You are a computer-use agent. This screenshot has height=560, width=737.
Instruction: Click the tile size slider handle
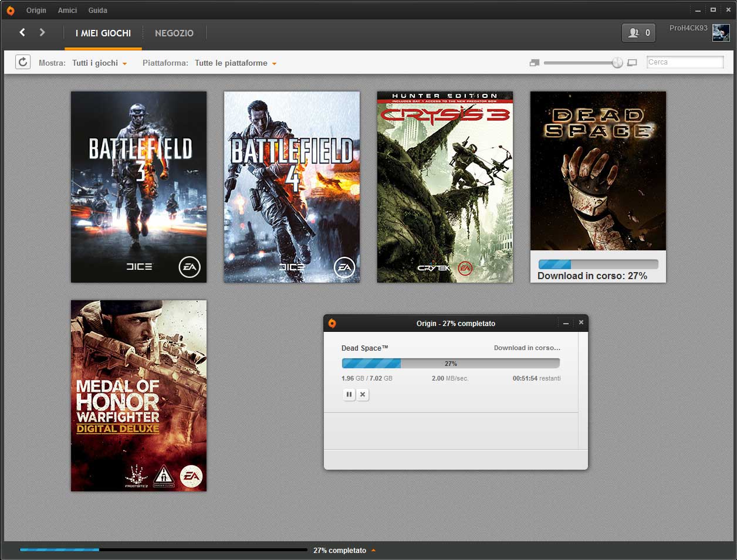click(x=617, y=63)
